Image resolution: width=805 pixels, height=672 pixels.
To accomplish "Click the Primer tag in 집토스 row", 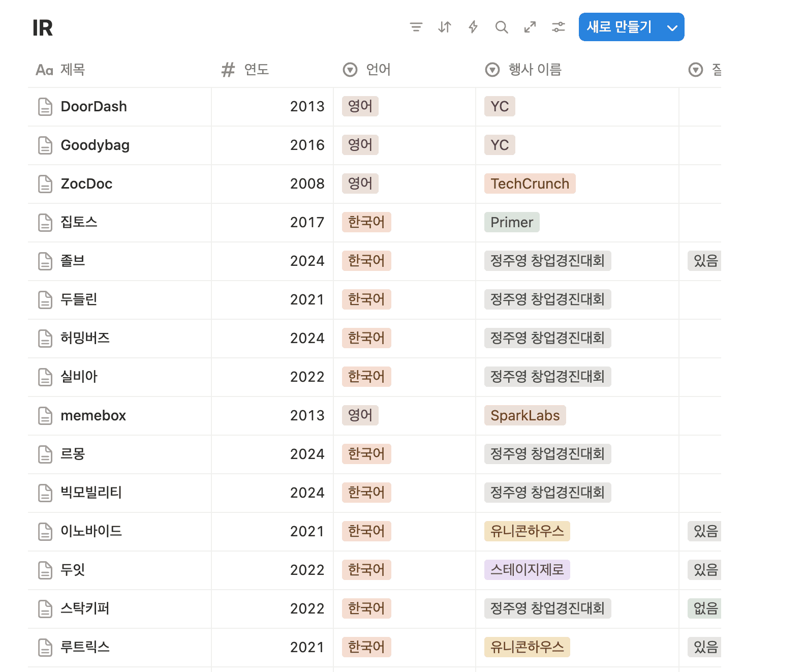I will (511, 222).
